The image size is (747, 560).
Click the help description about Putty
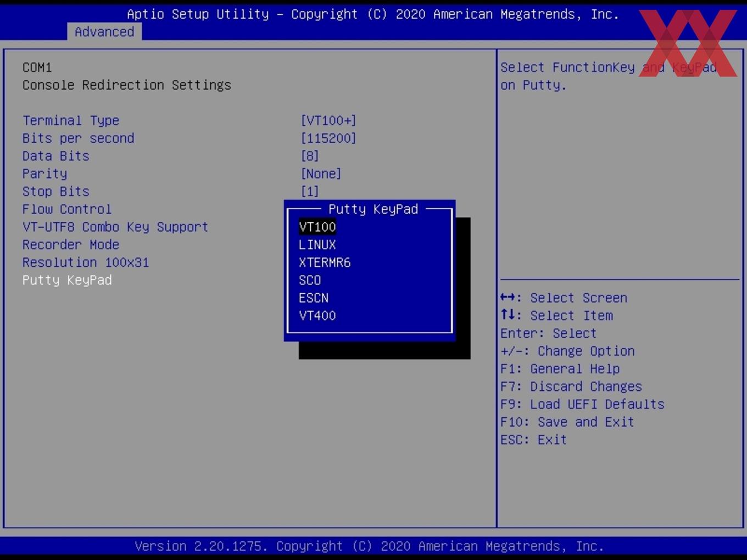609,76
